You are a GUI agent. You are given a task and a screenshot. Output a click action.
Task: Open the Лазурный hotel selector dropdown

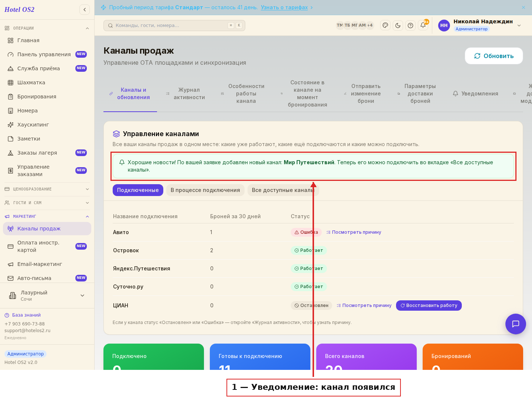coord(47,296)
